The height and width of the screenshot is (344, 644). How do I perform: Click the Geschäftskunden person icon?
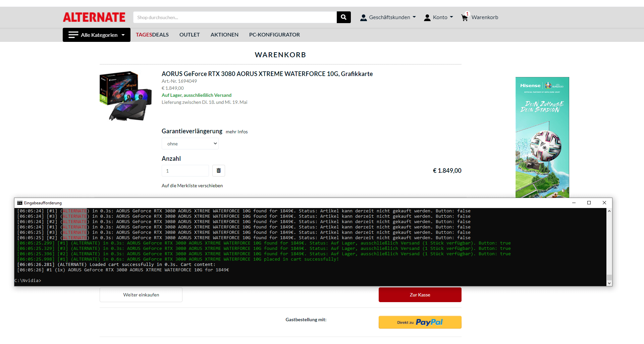coord(363,17)
